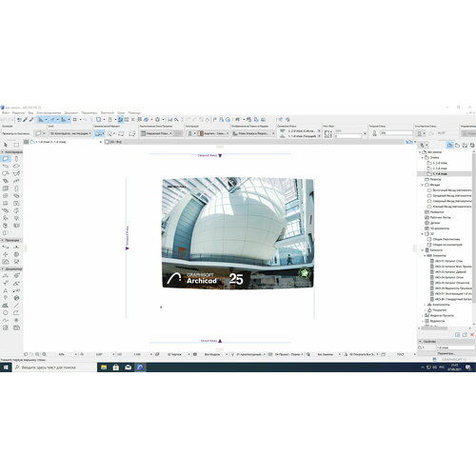Open the tab overview icon left of tabs
The image size is (476, 476).
click(27, 142)
